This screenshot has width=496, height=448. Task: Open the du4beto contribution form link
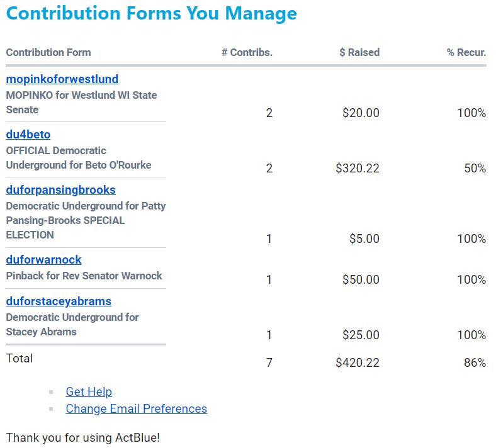coord(28,135)
